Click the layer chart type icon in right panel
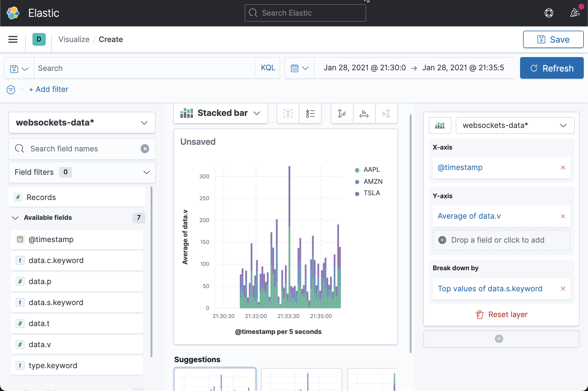The width and height of the screenshot is (588, 391). click(x=440, y=125)
